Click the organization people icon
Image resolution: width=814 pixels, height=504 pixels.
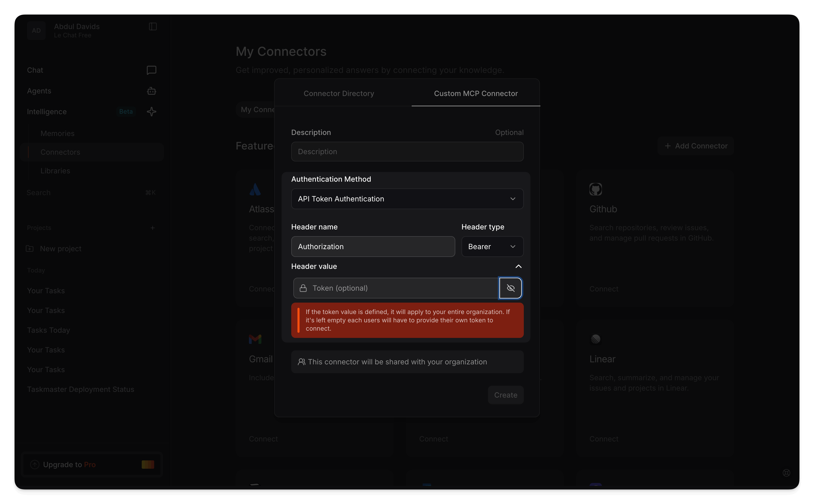pyautogui.click(x=301, y=362)
